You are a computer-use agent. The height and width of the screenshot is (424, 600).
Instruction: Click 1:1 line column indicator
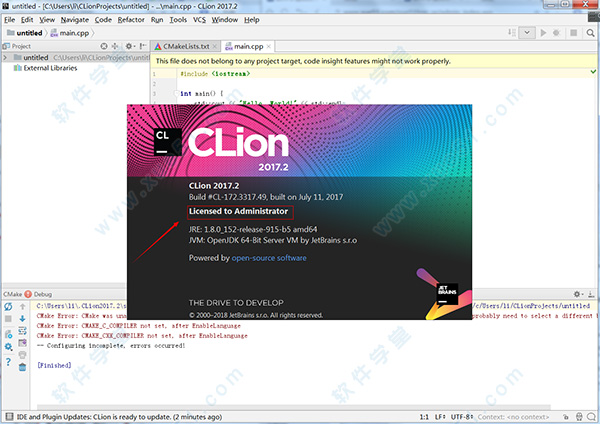(424, 417)
